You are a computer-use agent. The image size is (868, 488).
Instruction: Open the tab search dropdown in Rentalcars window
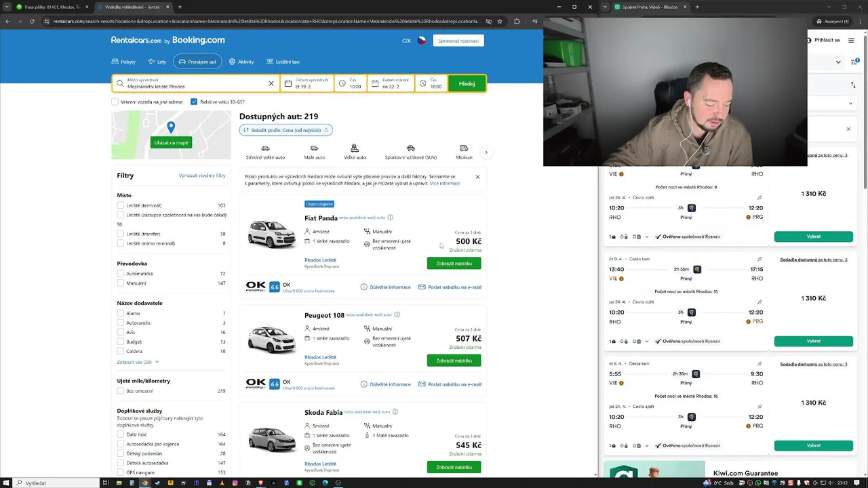[x=5, y=7]
